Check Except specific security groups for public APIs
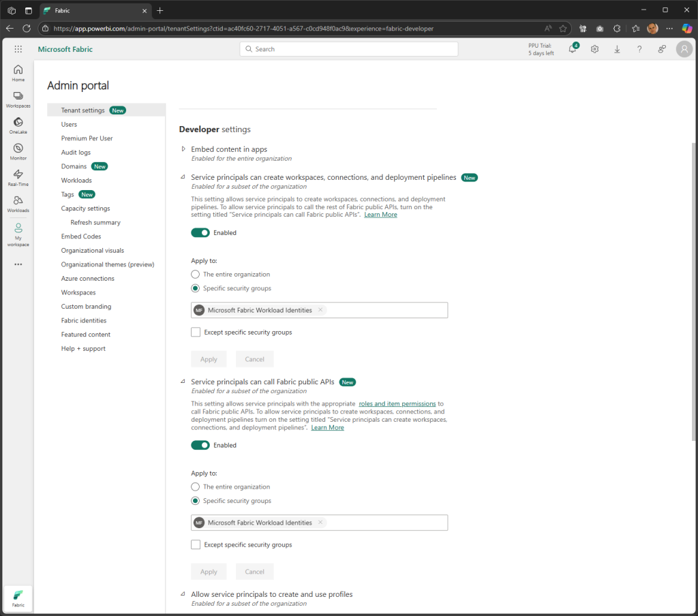This screenshot has height=616, width=698. [x=196, y=544]
